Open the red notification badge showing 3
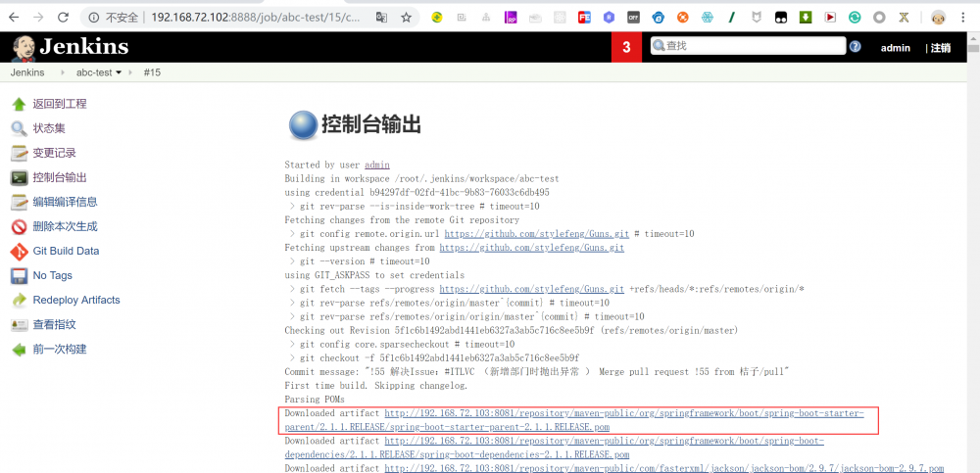This screenshot has height=473, width=980. point(626,47)
